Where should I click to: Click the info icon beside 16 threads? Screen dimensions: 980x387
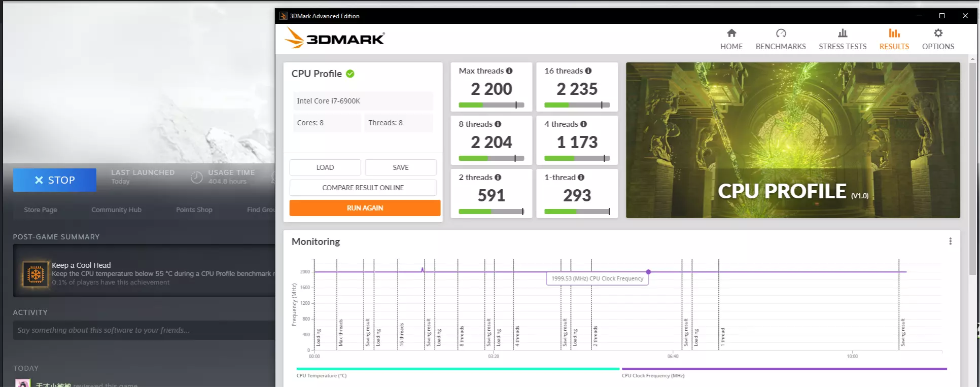[x=588, y=71]
